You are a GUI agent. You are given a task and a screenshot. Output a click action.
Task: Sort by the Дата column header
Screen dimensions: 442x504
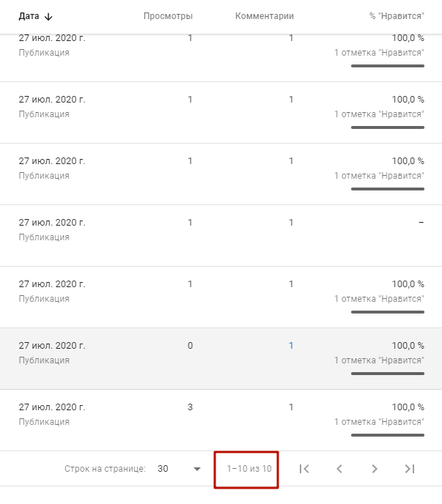point(29,16)
